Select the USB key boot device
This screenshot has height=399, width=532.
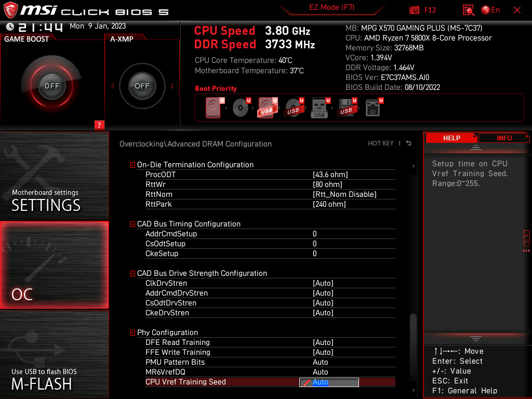tap(320, 108)
